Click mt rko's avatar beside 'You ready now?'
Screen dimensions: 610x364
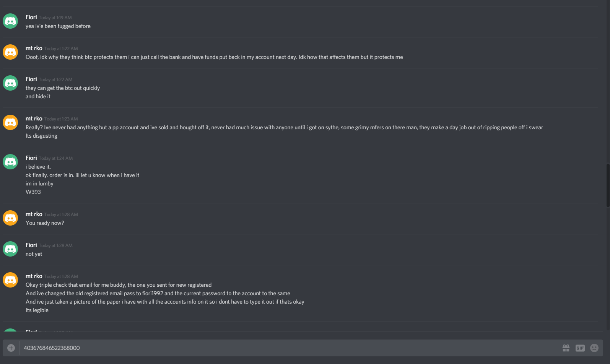pos(10,218)
